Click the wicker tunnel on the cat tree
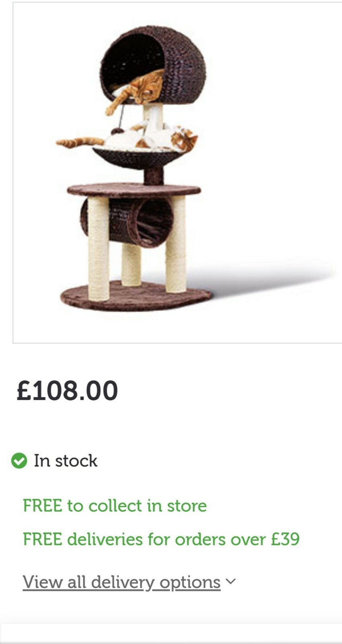342x644 pixels. point(128,221)
